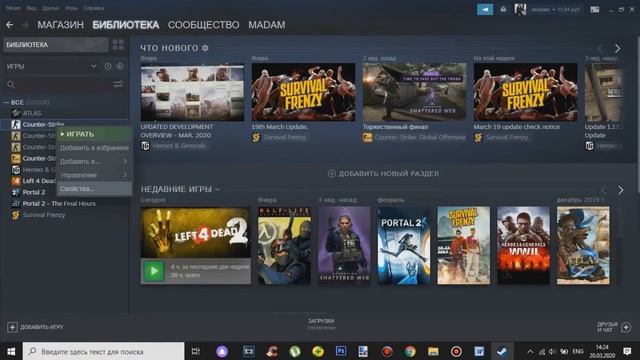Open Photoshop from the taskbar
Image resolution: width=640 pixels, height=360 pixels.
pyautogui.click(x=340, y=351)
